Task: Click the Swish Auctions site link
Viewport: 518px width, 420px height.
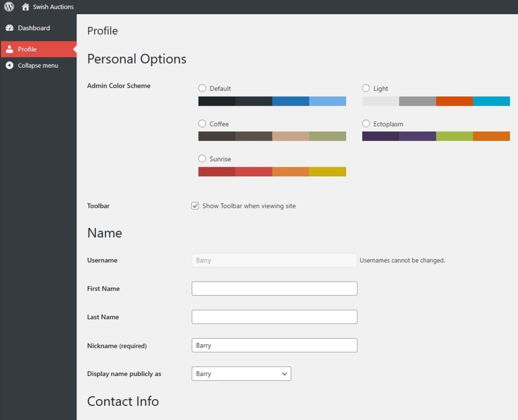Action: (53, 7)
